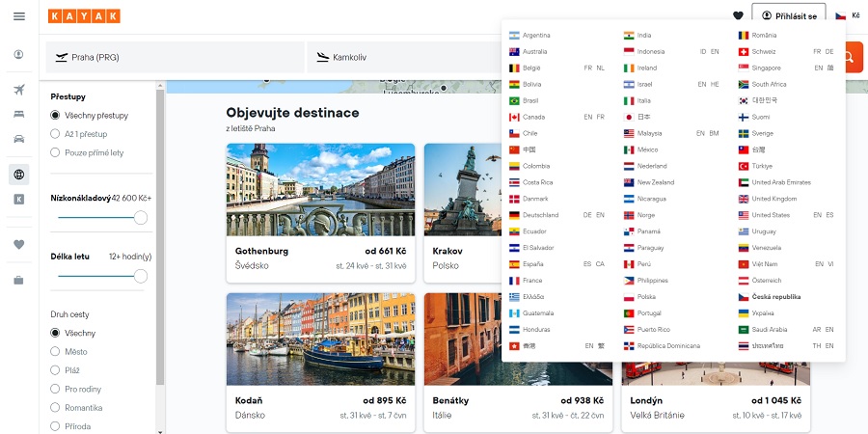Select Saudi Arabia in country list
This screenshot has width=868, height=434.
pos(770,330)
